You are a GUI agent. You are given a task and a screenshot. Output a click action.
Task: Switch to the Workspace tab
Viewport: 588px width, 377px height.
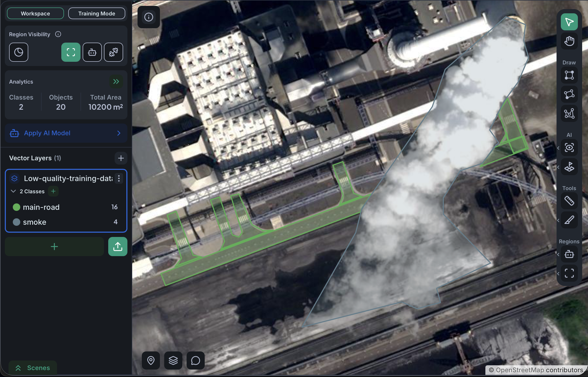[35, 13]
